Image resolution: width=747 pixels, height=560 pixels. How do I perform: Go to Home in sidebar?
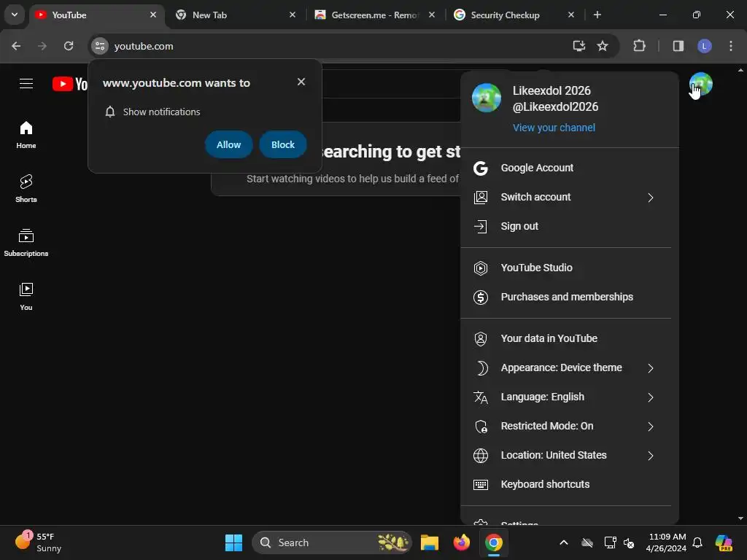click(x=26, y=135)
